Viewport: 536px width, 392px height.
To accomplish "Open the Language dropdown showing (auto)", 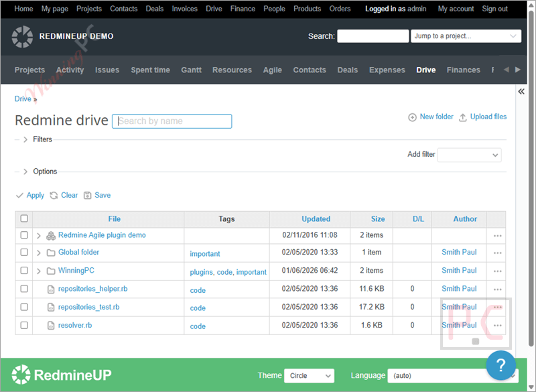I will point(453,376).
